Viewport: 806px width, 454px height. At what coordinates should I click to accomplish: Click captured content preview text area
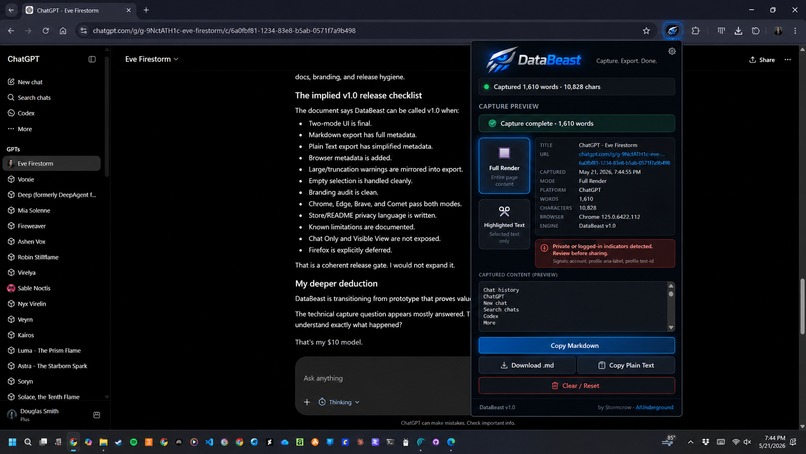[x=573, y=306]
